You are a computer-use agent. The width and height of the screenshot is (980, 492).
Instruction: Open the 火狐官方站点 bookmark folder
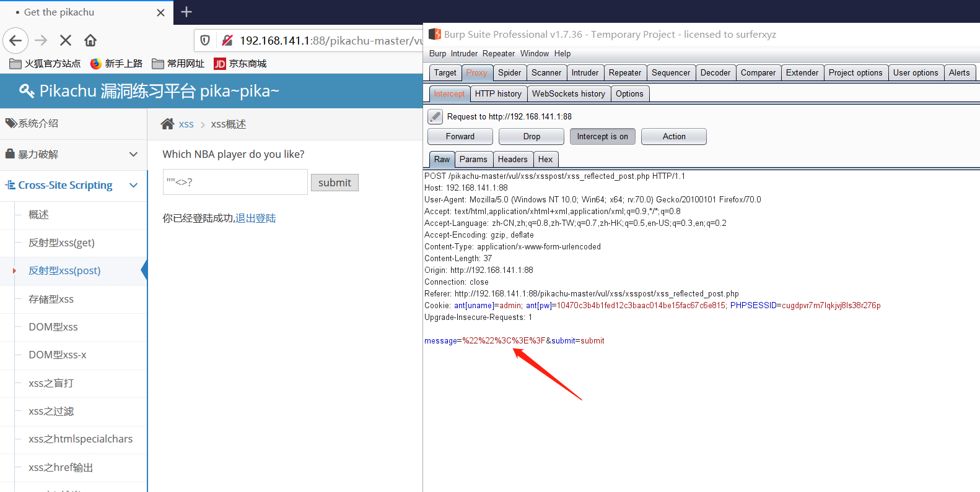point(45,63)
